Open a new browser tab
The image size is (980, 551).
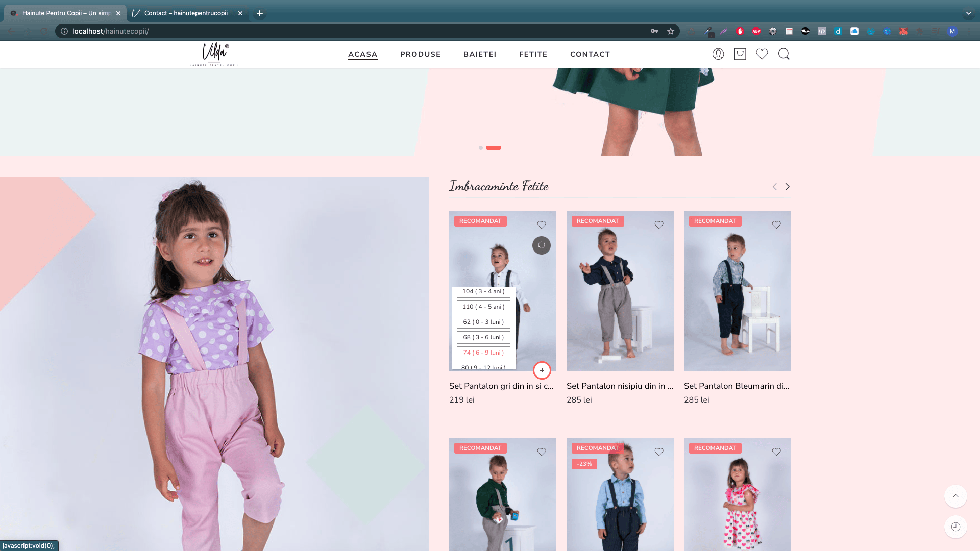click(260, 13)
